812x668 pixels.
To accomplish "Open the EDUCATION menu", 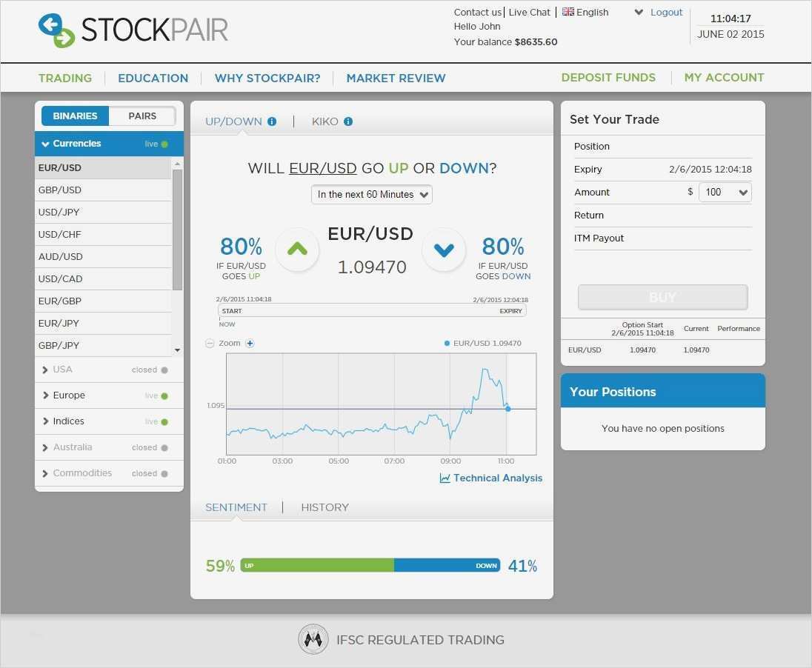I will click(153, 79).
